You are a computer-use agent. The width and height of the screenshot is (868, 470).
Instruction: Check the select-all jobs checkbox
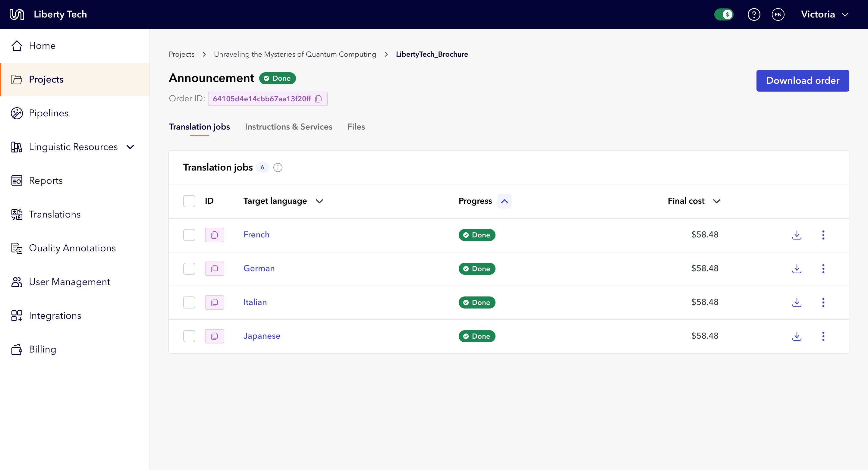click(189, 201)
